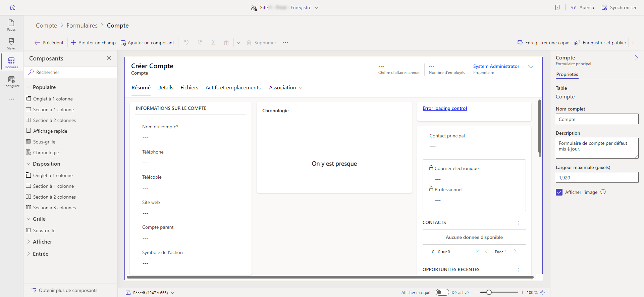Show more left sidebar options

[11, 99]
